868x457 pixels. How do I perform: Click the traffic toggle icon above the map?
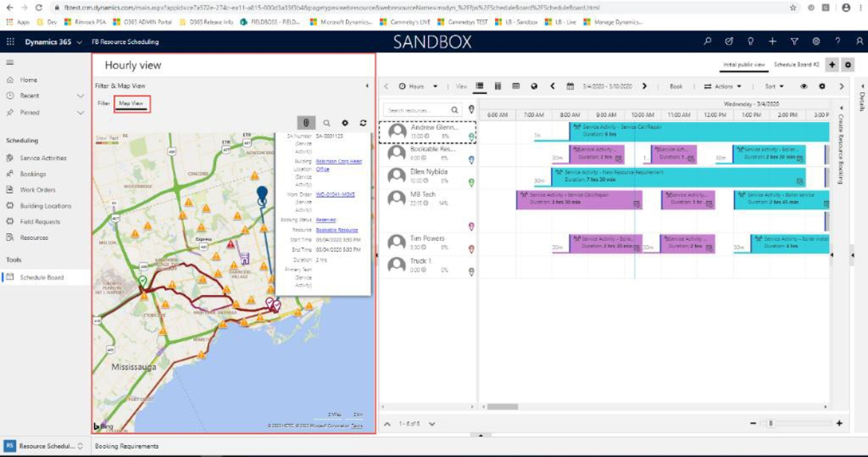(306, 123)
